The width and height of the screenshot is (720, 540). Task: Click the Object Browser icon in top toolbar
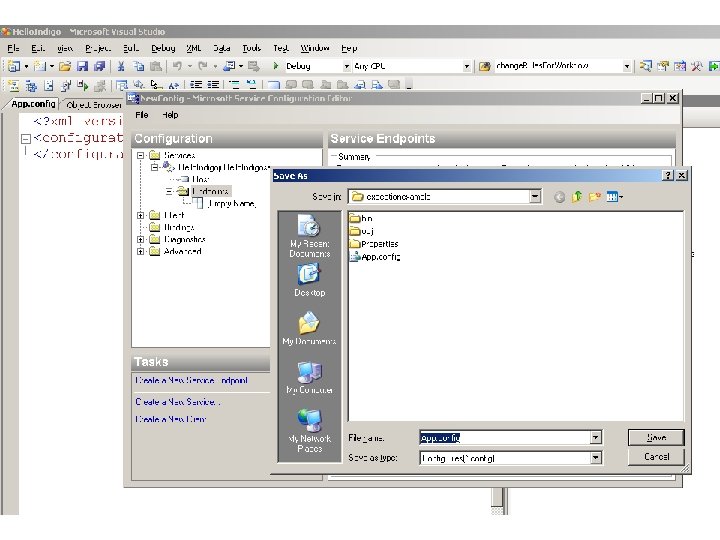(x=680, y=66)
